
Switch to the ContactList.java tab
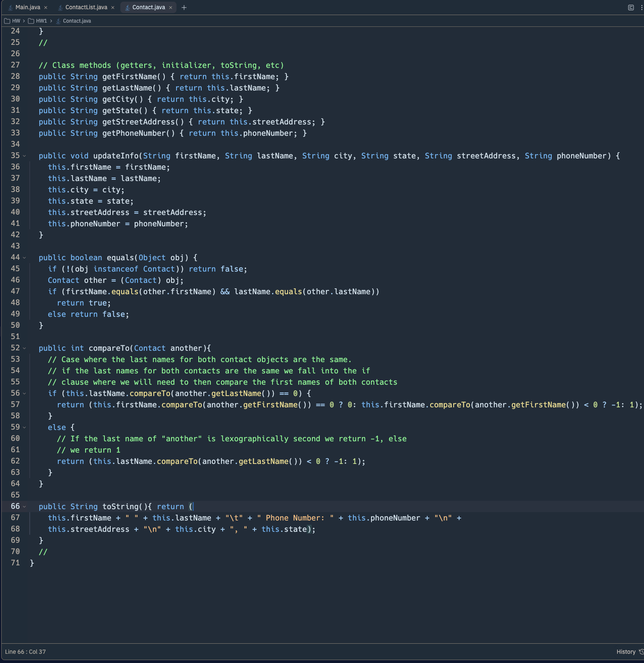point(86,7)
